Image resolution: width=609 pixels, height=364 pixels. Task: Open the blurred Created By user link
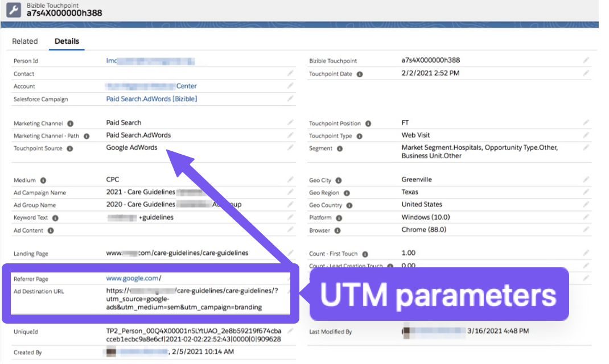142,353
